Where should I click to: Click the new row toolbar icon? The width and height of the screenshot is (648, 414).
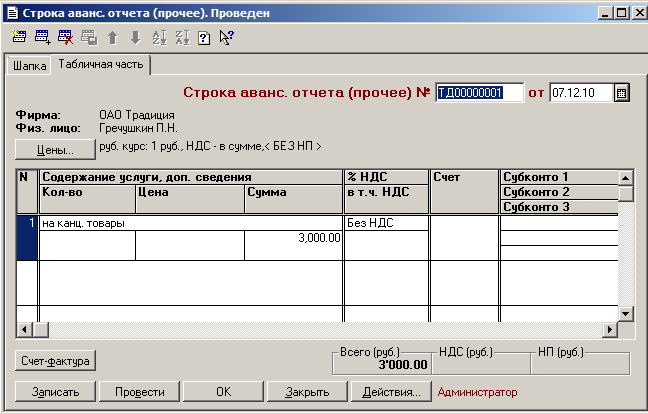click(x=19, y=38)
